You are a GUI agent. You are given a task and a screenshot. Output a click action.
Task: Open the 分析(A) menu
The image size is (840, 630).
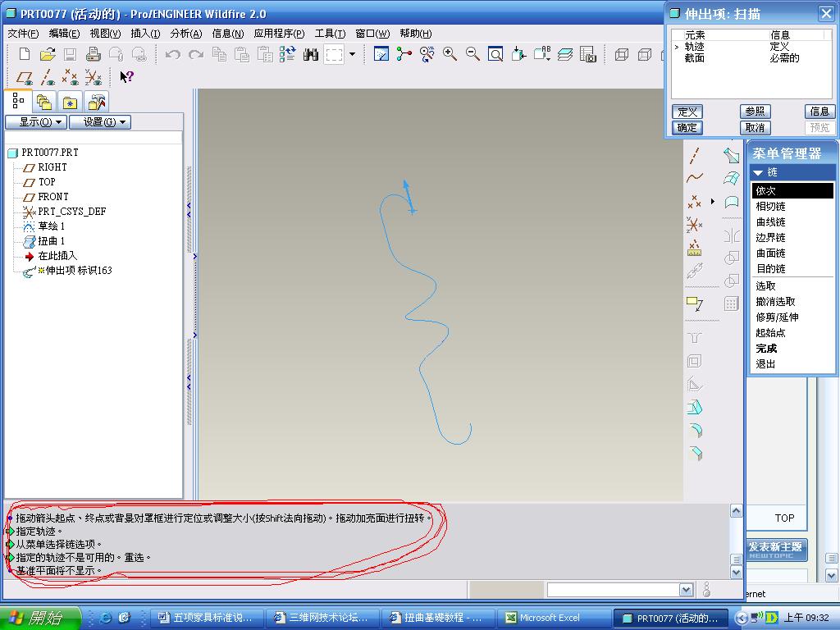click(x=186, y=33)
